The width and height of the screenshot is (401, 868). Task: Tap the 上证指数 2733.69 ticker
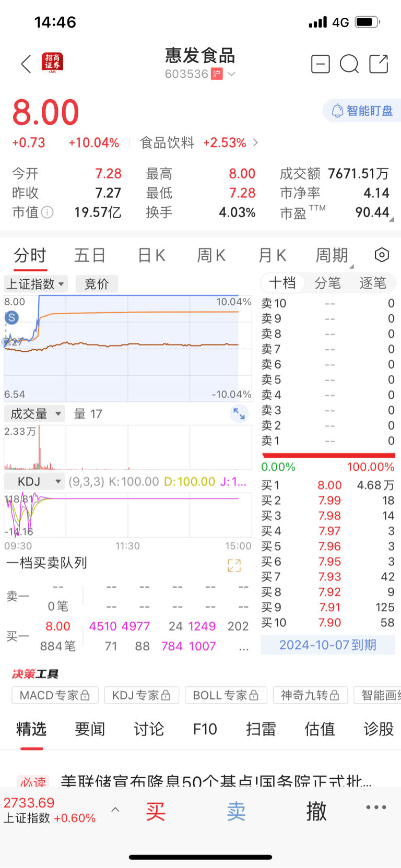click(x=50, y=810)
